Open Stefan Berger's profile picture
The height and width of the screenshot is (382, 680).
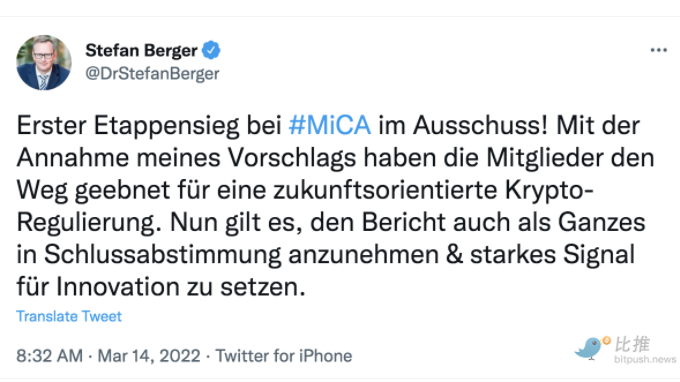[44, 62]
